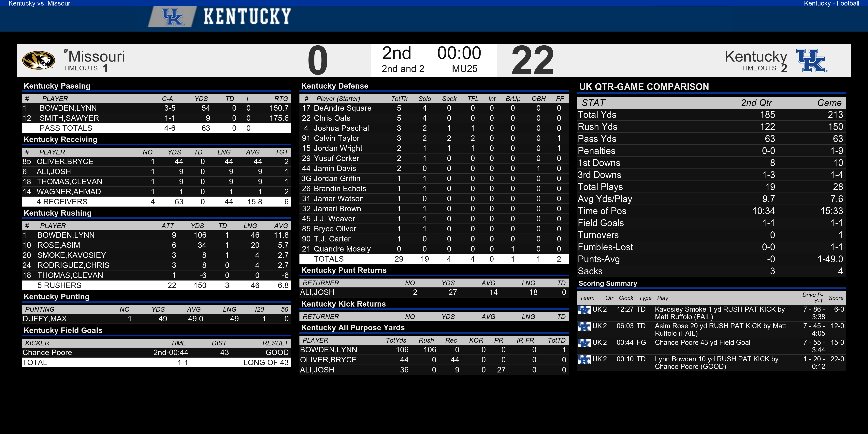Click the UK logo in header banner
The width and height of the screenshot is (868, 434).
tap(172, 17)
